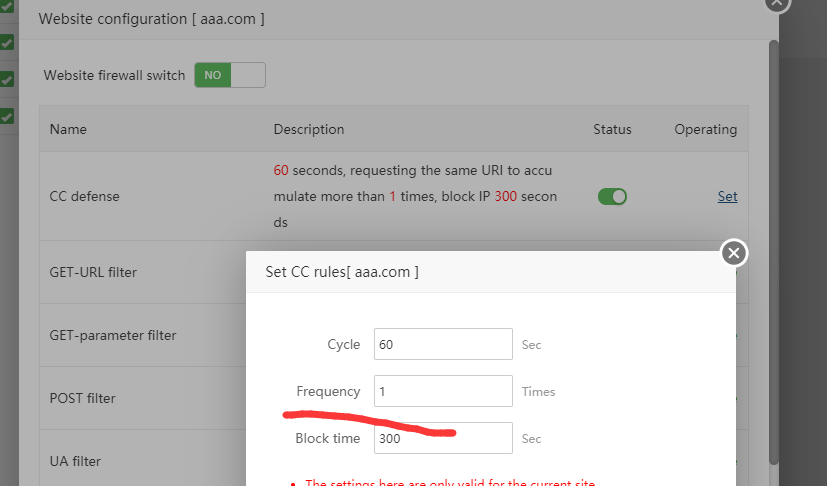
Task: Click the Operating column header
Action: tap(705, 129)
